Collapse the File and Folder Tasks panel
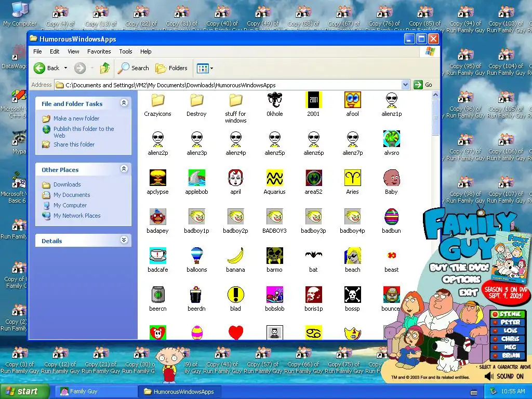The height and width of the screenshot is (399, 532). 124,103
